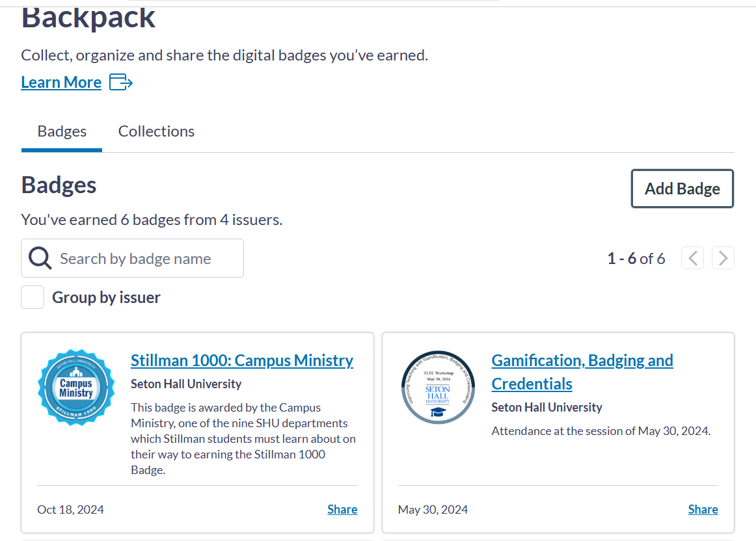Viewport: 756px width, 541px height.
Task: Share the Gamification badge from May 30
Action: pyautogui.click(x=703, y=509)
